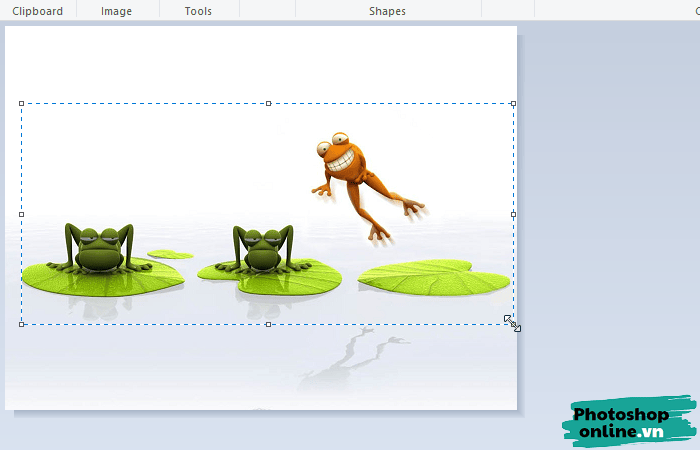Click the left-middle selection handle
This screenshot has height=450, width=700.
(22, 214)
